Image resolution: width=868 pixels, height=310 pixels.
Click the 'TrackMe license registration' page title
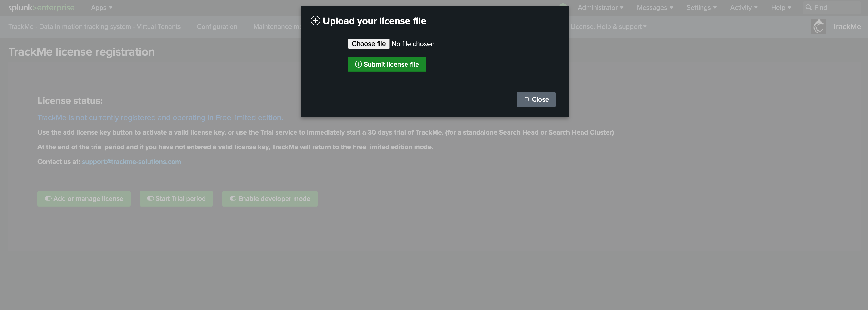click(82, 52)
